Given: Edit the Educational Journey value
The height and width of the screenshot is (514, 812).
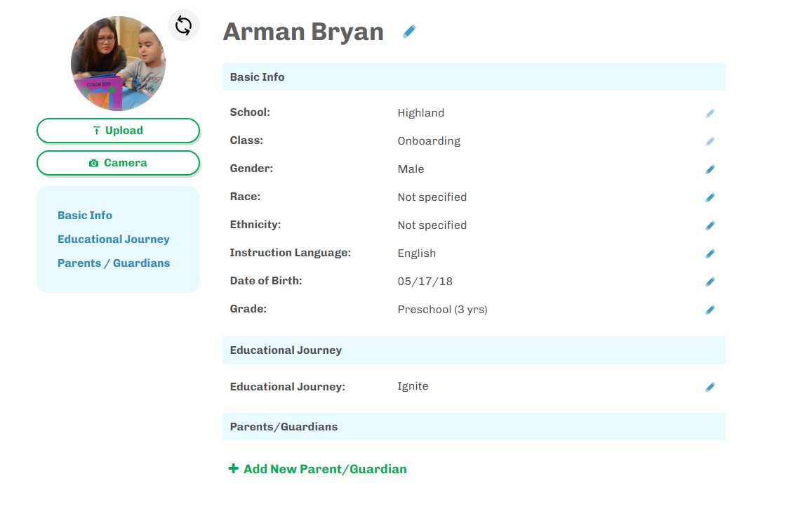Looking at the screenshot, I should 710,387.
